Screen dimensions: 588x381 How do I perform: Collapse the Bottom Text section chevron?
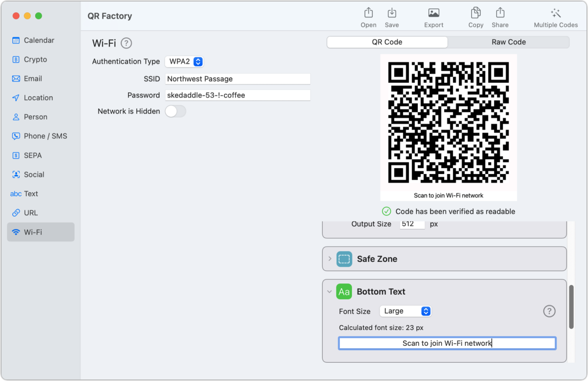click(329, 291)
